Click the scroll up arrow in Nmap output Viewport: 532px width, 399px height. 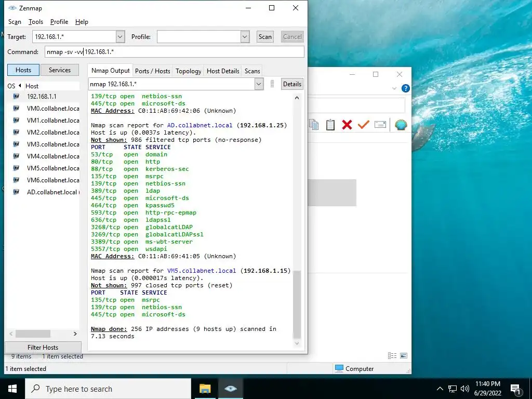pos(297,98)
